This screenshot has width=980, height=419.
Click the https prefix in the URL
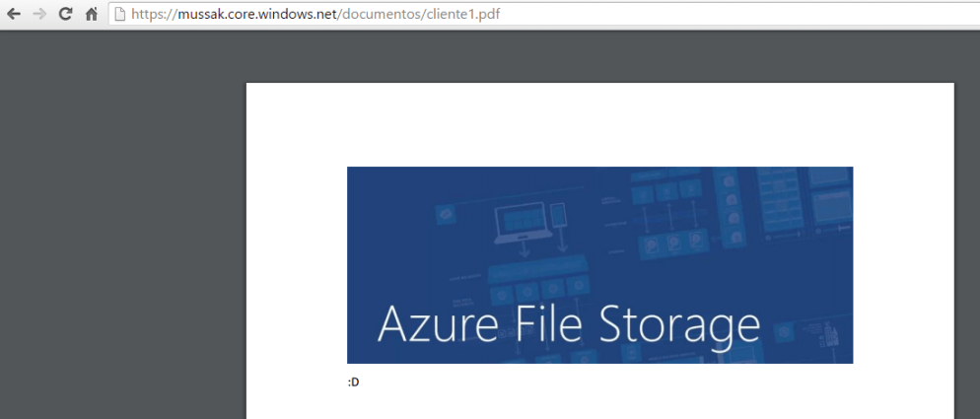point(148,14)
